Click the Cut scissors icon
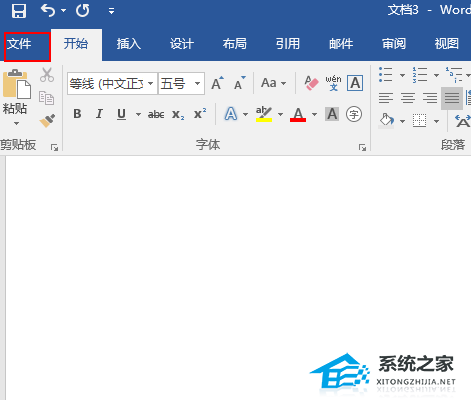 (x=47, y=75)
